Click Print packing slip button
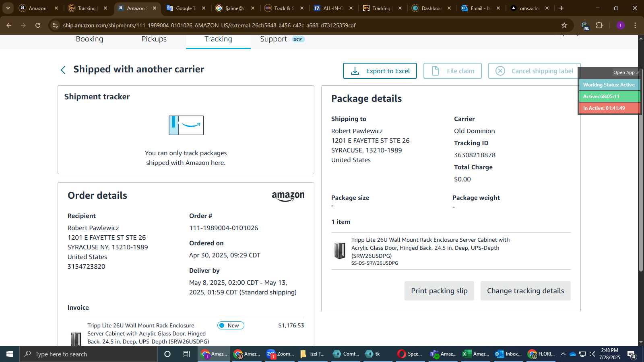The height and width of the screenshot is (362, 644). [x=439, y=291]
